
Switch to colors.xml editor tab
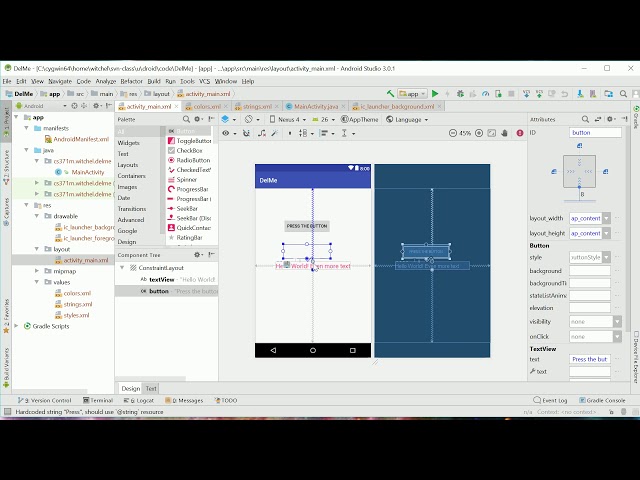207,107
